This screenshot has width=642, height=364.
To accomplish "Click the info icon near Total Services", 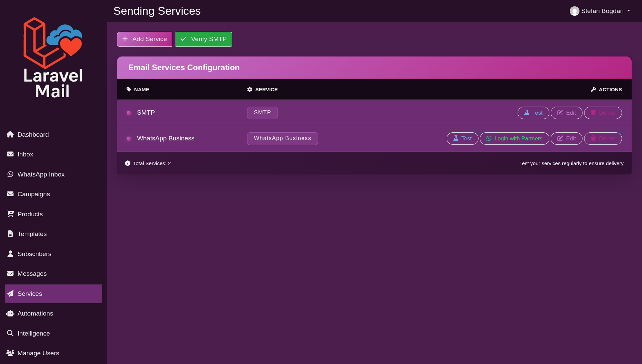I will point(127,163).
